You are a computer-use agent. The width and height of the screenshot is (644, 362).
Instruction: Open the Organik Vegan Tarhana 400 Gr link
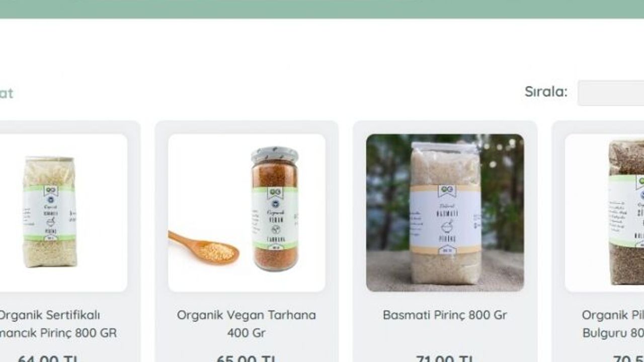point(247,324)
